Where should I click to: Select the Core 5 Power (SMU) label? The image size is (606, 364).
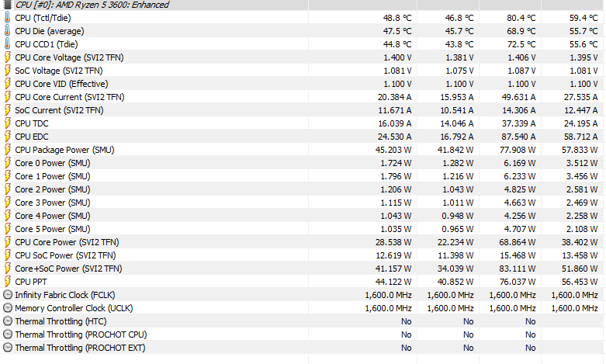tap(53, 229)
